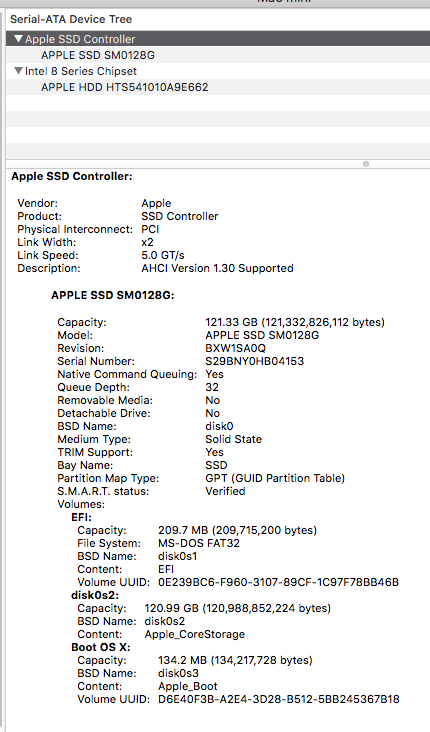Click the Detachable Drive 'No' value
This screenshot has height=732, width=430.
[212, 414]
